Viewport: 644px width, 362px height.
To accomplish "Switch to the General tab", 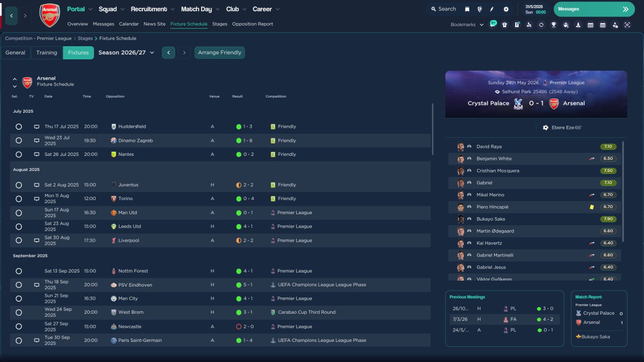I will [x=16, y=53].
